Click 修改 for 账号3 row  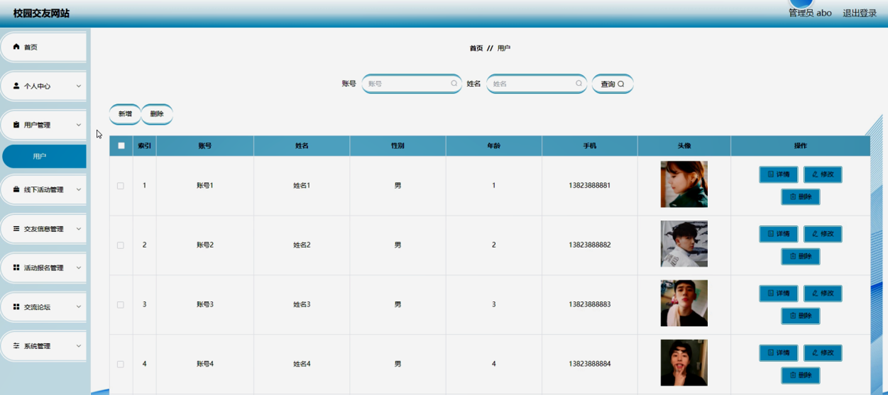point(823,294)
